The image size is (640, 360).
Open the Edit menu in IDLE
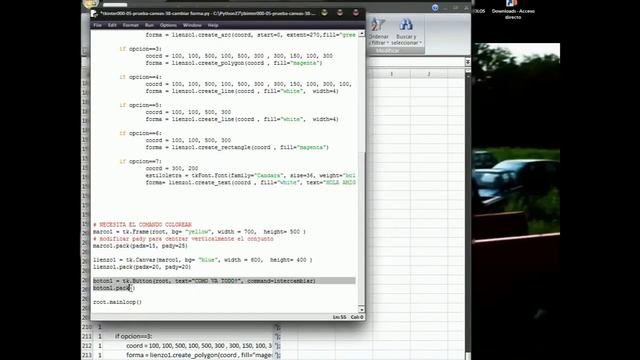[112, 25]
